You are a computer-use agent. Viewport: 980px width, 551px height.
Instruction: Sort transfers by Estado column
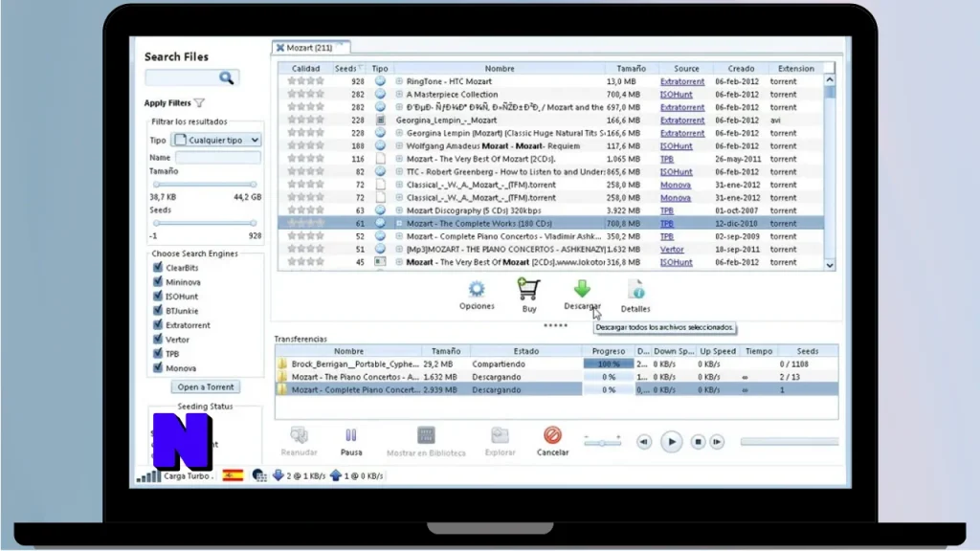pyautogui.click(x=525, y=351)
